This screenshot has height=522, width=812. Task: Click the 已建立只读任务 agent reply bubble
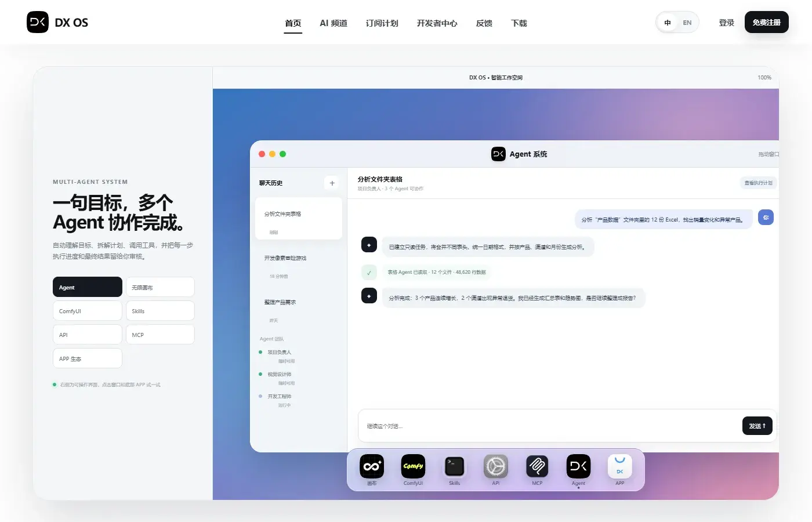[488, 247]
